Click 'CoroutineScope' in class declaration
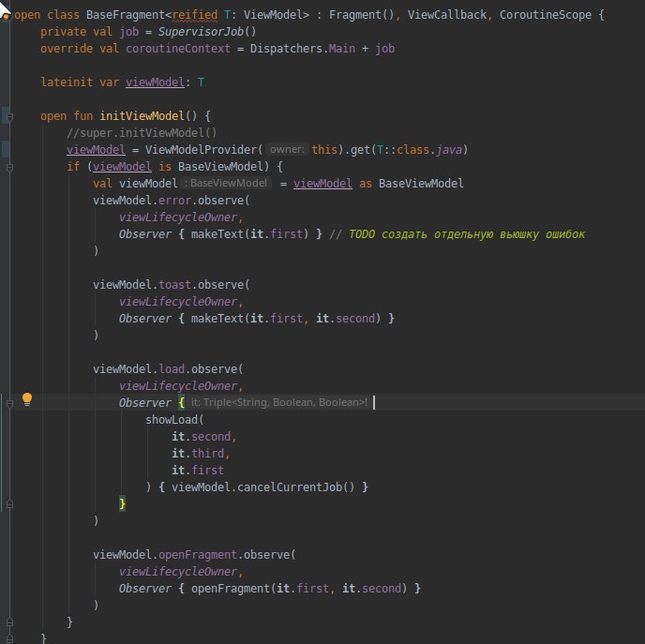Viewport: 645px width, 644px height. [546, 15]
